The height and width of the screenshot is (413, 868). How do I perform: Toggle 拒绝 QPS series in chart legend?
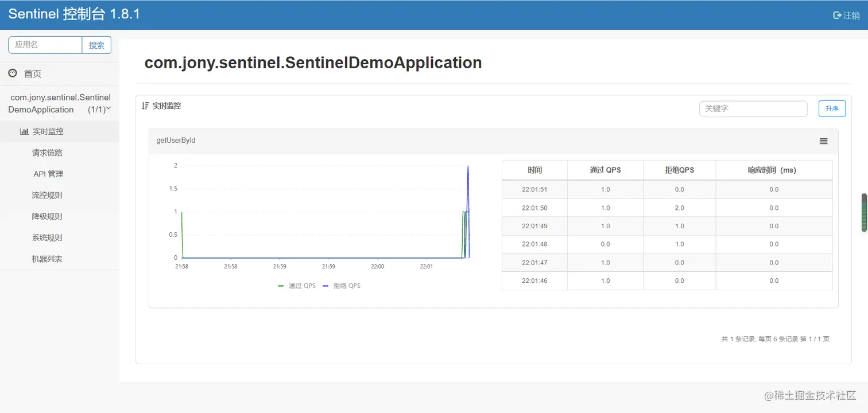click(x=342, y=286)
